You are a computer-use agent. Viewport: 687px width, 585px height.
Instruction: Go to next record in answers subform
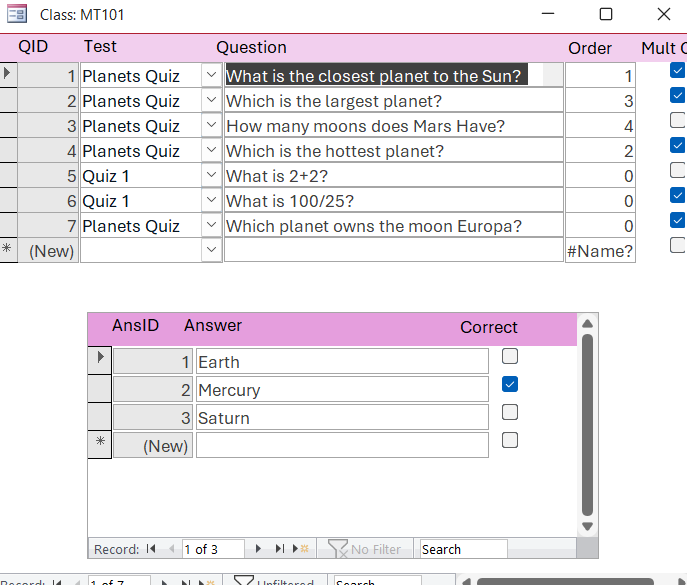[258, 549]
